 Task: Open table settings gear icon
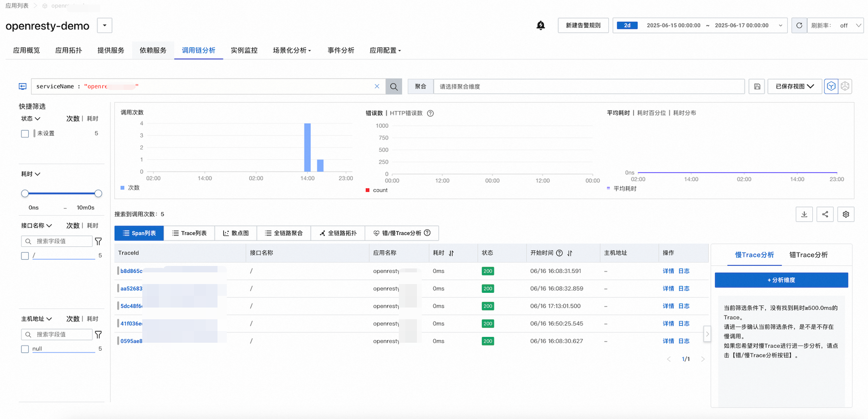click(846, 214)
